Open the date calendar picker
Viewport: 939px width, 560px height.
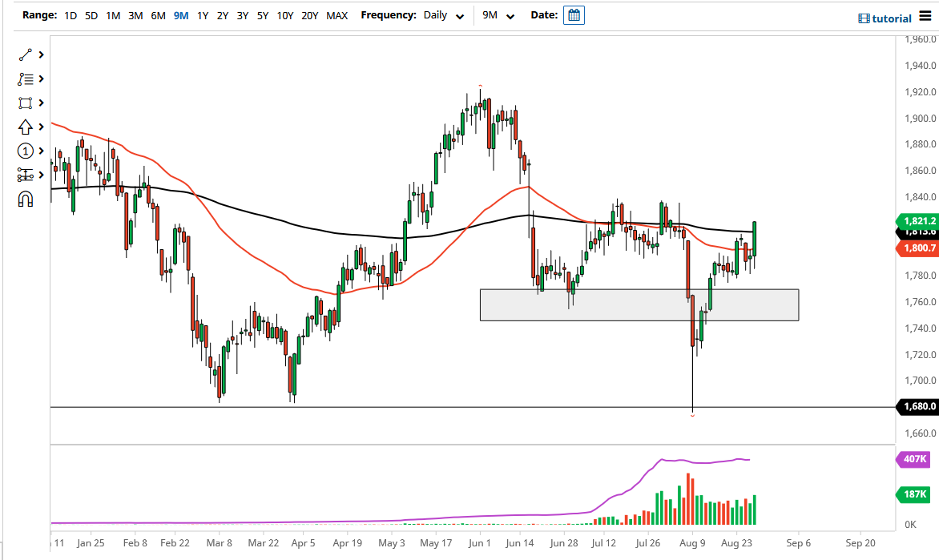point(574,15)
